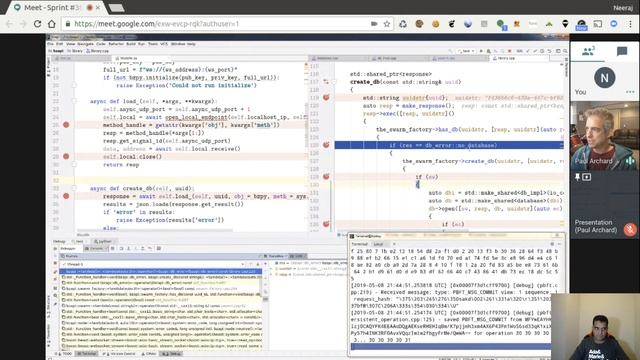Image resolution: width=640 pixels, height=360 pixels.
Task: Pin Paul Archard's video
Action: (577, 177)
